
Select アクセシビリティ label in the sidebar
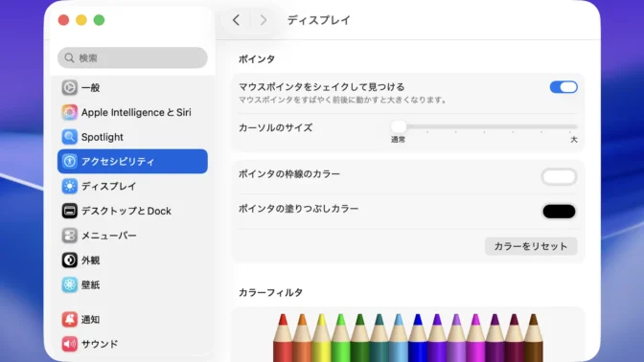[x=118, y=162]
